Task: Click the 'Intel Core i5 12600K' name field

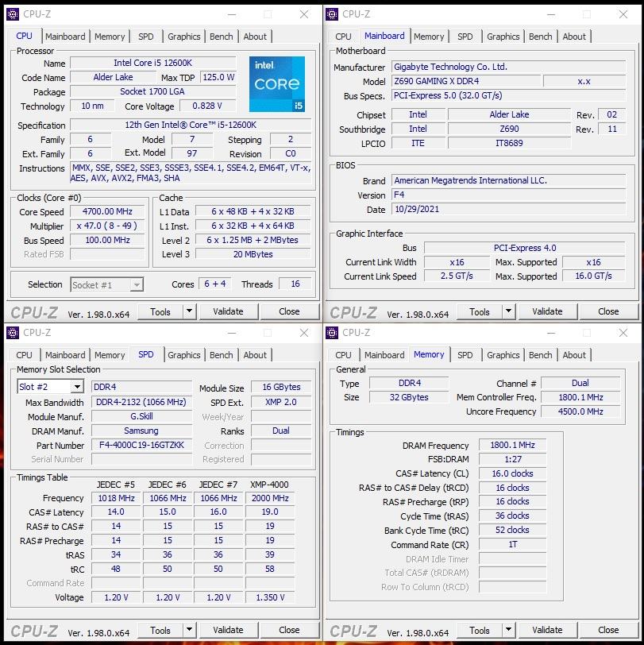Action: 153,63
